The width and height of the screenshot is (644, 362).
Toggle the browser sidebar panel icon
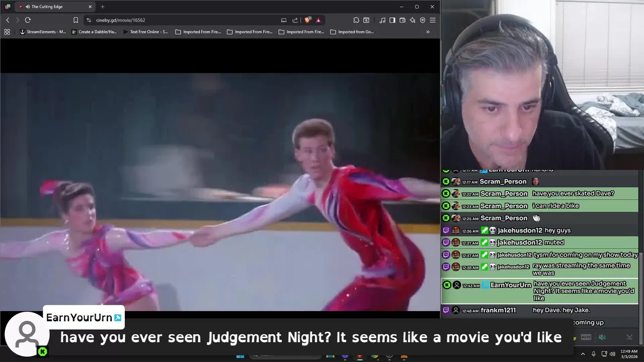(392, 20)
